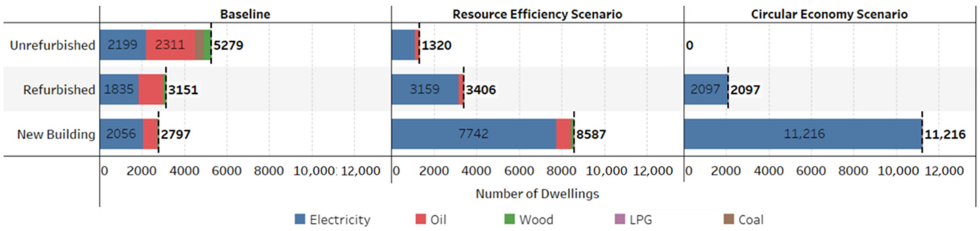Click the Wood legend label
The image size is (980, 231).
pos(536,220)
